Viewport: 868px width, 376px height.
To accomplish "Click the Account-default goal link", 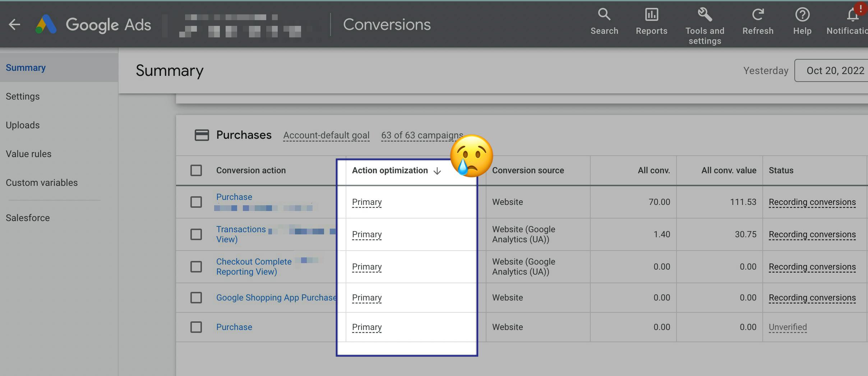I will 326,135.
